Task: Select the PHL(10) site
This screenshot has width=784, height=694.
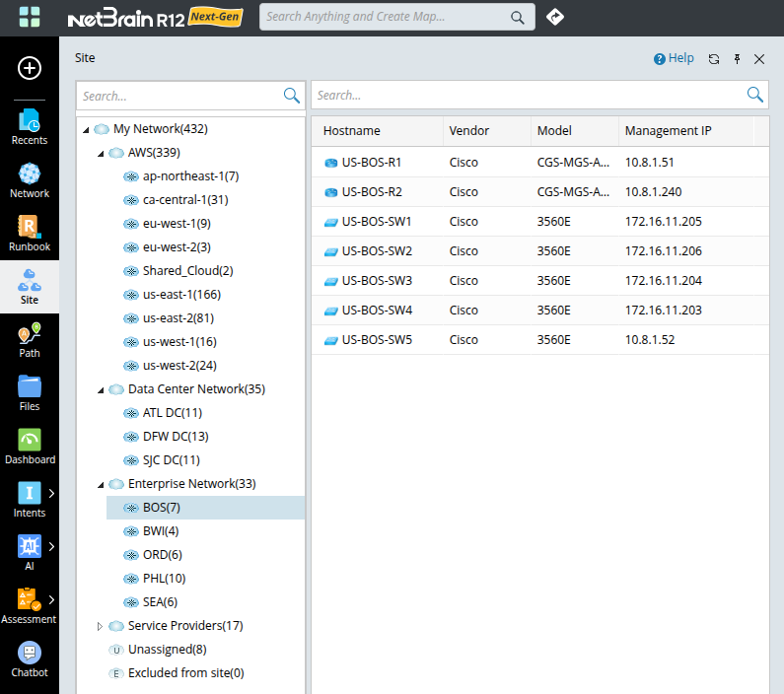Action: 164,579
